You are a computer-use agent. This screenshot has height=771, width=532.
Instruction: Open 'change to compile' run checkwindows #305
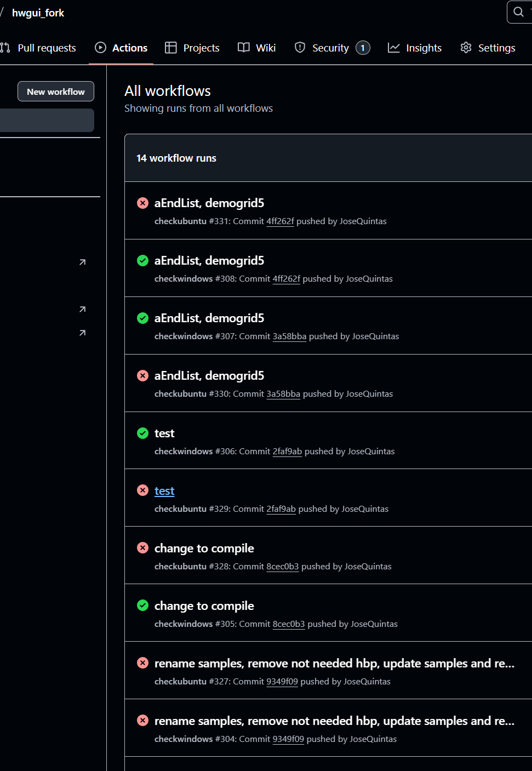pyautogui.click(x=204, y=606)
